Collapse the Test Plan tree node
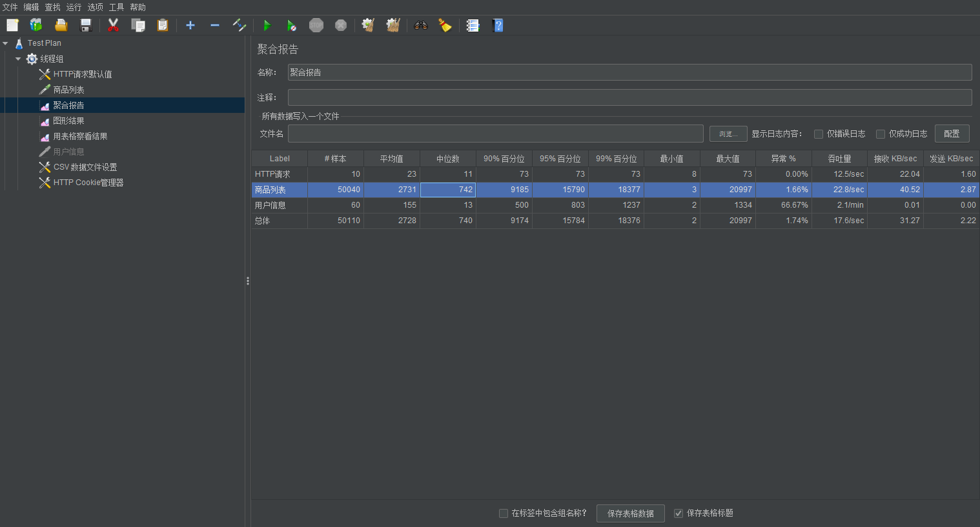 [5, 43]
